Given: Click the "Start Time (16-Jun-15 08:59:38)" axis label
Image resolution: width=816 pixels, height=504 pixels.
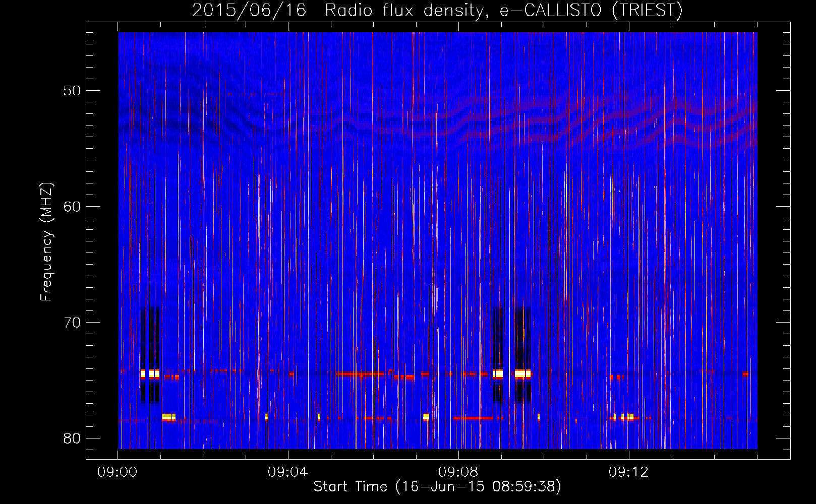Looking at the screenshot, I should pos(437,487).
